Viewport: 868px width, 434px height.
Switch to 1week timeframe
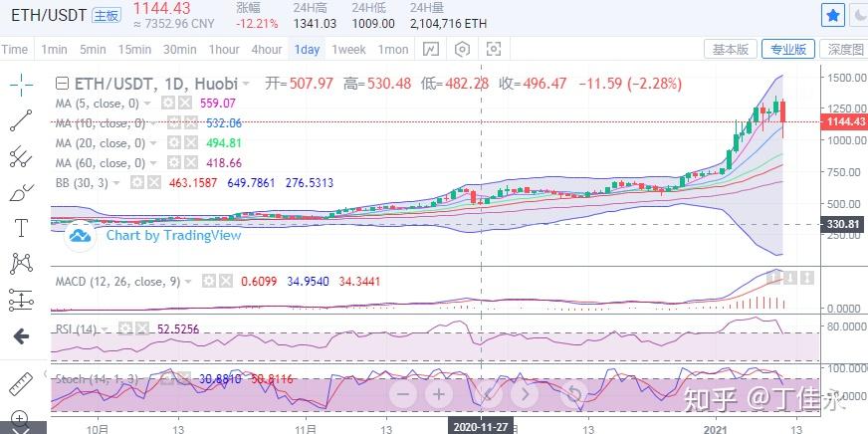[348, 49]
